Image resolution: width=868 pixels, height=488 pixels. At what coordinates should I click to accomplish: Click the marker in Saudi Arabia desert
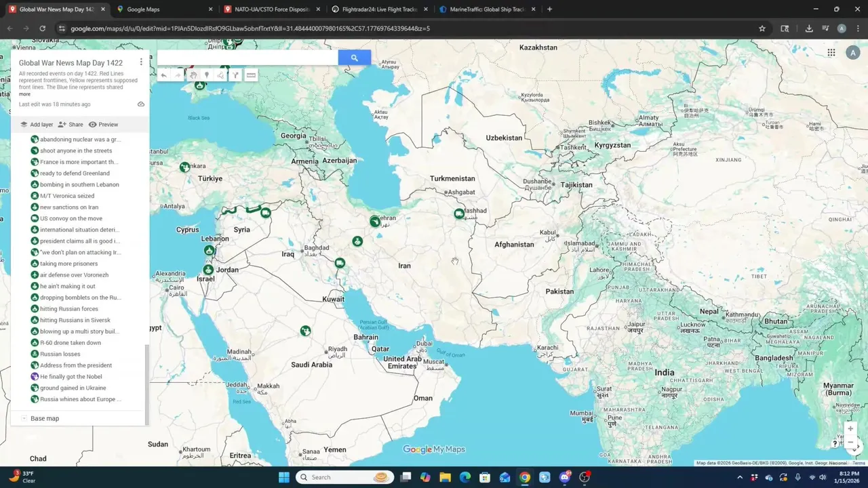[306, 331]
